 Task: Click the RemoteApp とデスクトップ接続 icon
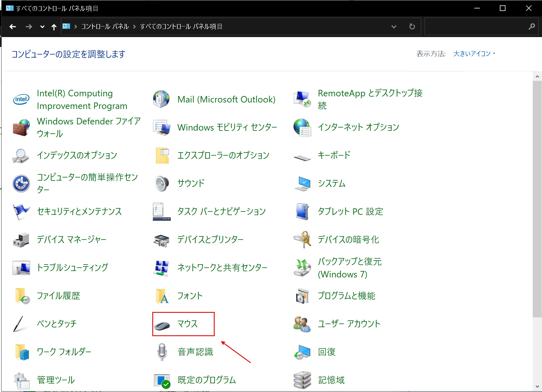click(302, 99)
